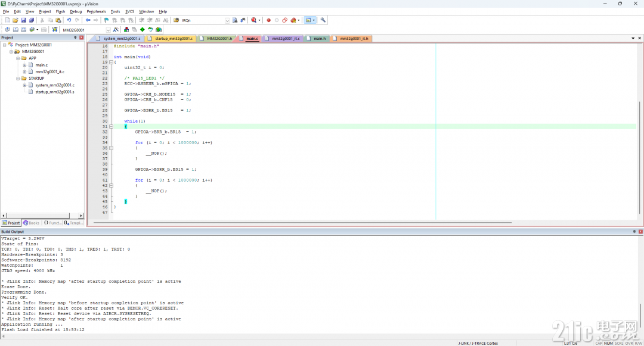Open the IRQn find combo box dropdown
The height and width of the screenshot is (346, 644).
coord(227,20)
